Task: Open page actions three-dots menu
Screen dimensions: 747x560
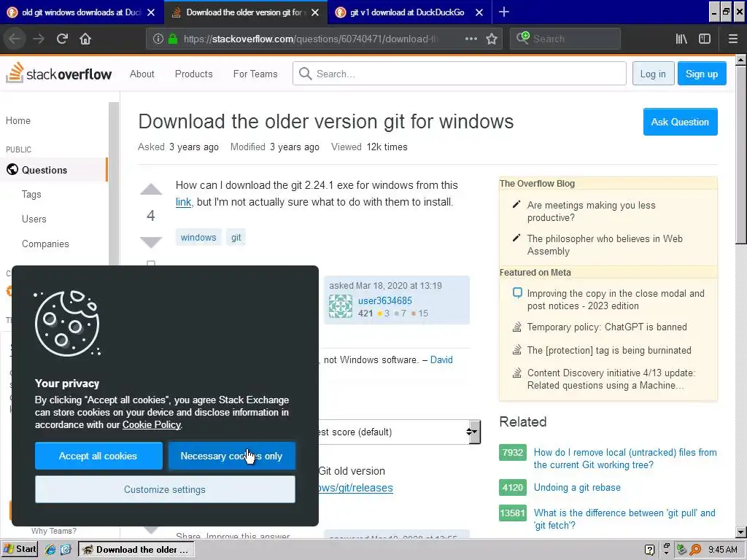Action: coord(471,39)
